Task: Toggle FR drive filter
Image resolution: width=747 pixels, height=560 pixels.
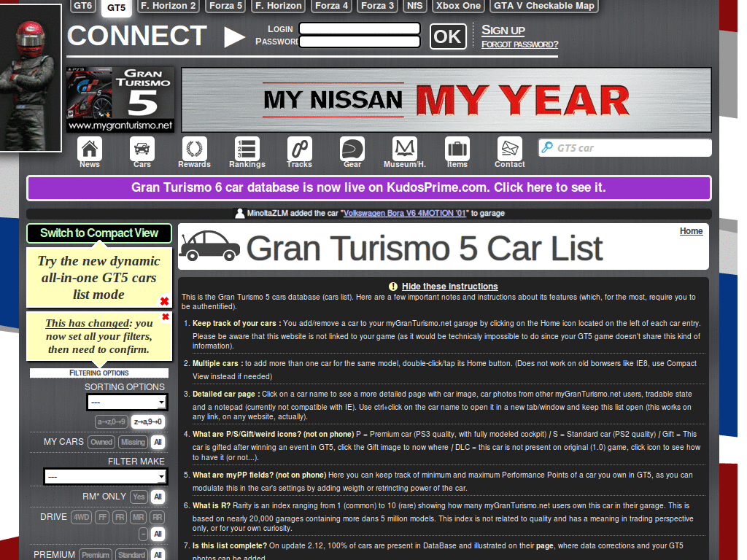Action: [x=120, y=517]
